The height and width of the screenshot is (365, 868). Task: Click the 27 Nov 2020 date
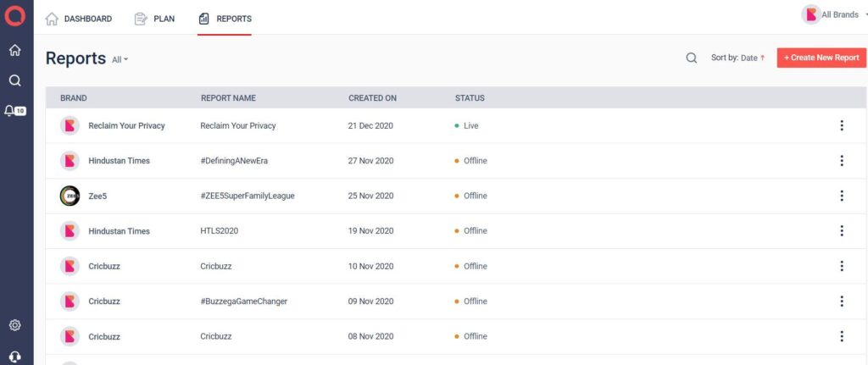point(371,160)
